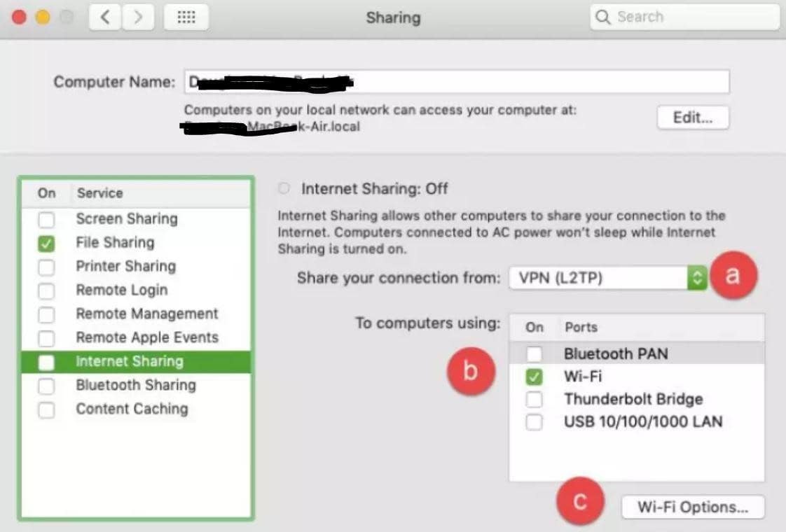Check the USB 10/100/1000 LAN port
Image resolution: width=786 pixels, height=532 pixels.
(x=534, y=422)
